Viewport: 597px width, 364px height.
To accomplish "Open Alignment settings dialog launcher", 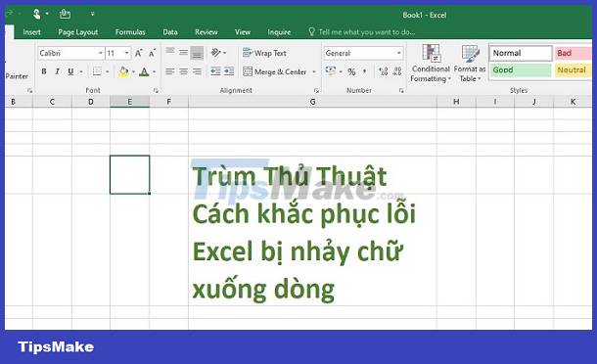I will [316, 91].
